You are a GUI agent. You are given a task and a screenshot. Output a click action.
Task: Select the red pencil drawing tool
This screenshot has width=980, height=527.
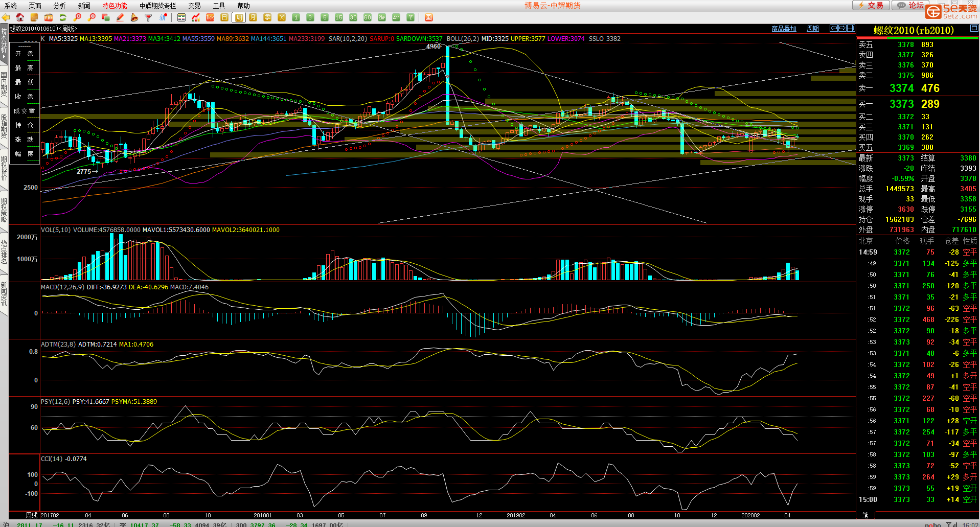pyautogui.click(x=120, y=17)
